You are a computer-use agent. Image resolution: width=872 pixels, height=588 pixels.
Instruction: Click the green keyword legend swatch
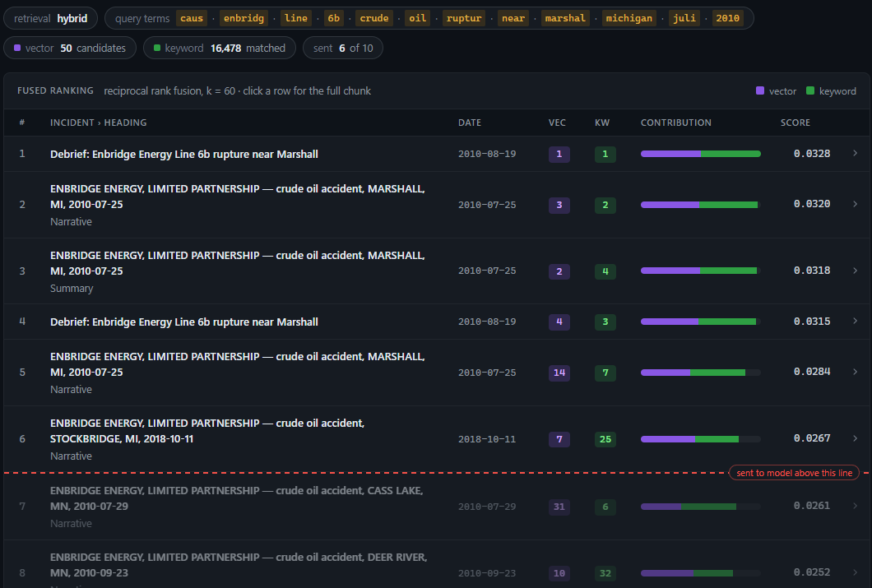[809, 90]
